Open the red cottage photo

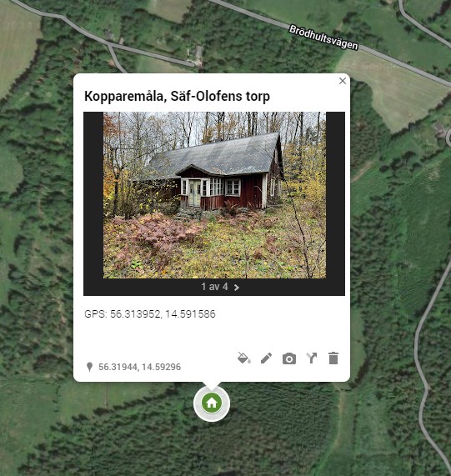pos(214,195)
